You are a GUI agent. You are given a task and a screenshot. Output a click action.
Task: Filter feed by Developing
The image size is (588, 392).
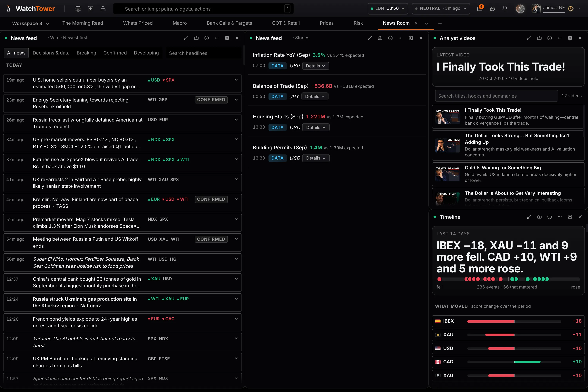(x=146, y=53)
